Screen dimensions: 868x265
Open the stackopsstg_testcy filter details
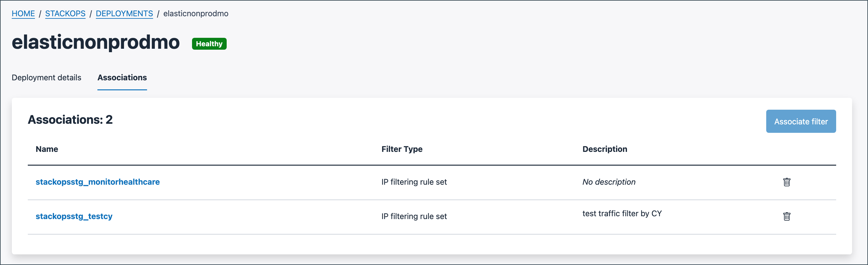click(x=74, y=217)
